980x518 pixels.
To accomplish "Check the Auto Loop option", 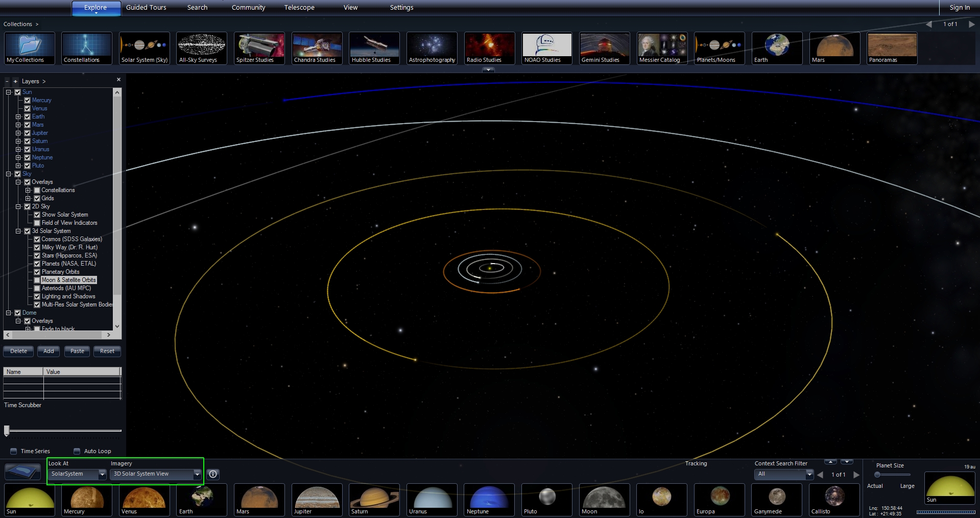I will 77,451.
